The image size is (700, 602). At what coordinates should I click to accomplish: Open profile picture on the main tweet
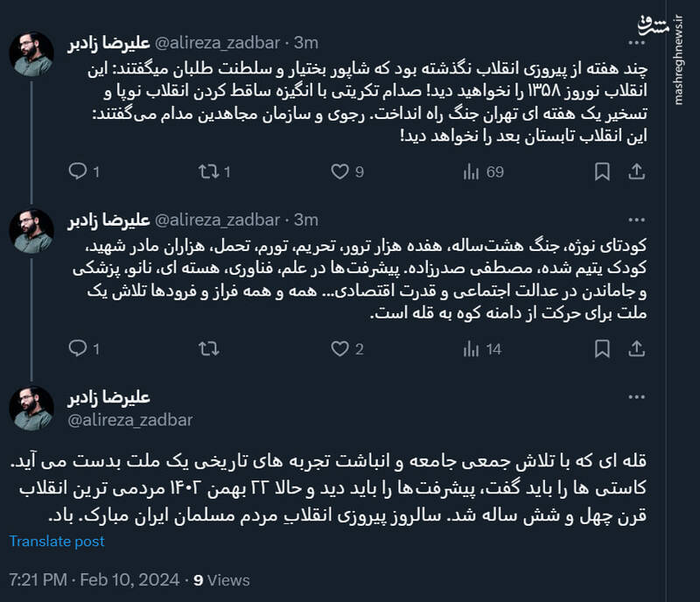pyautogui.click(x=31, y=409)
